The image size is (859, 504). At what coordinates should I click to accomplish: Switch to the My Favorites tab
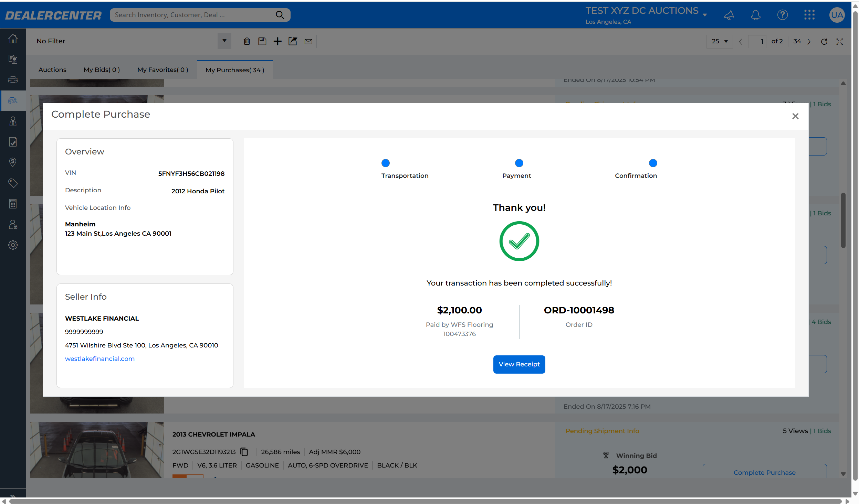(x=163, y=70)
